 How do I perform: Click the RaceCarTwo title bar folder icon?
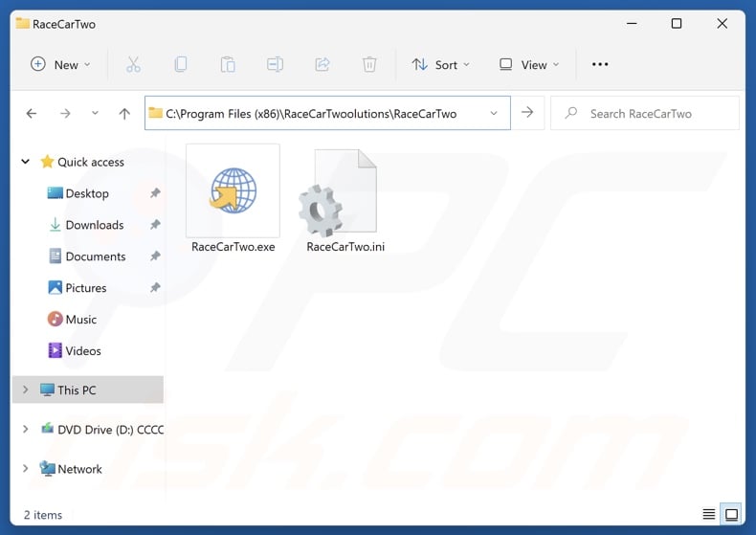coord(22,23)
